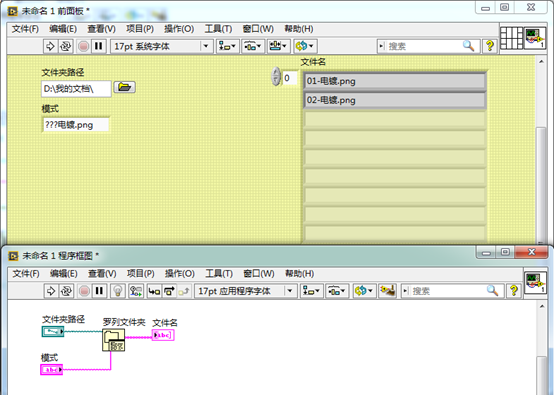This screenshot has height=395, width=554.
Task: Run the VI from front panel toolbar
Action: [51, 46]
